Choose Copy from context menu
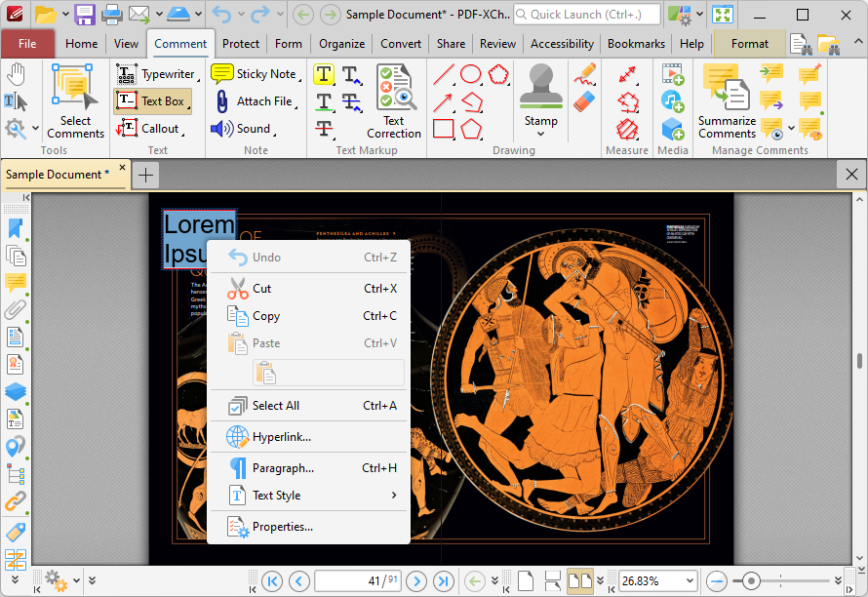 [308, 316]
